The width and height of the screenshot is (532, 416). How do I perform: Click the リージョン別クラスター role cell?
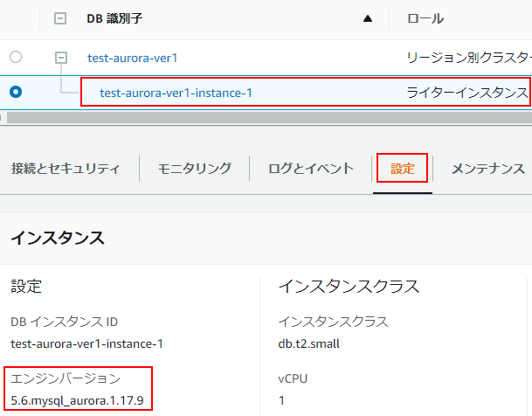(x=469, y=58)
